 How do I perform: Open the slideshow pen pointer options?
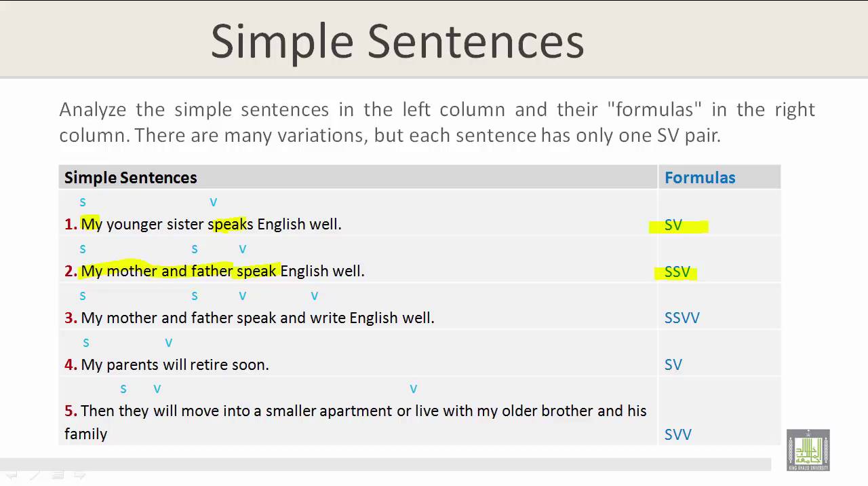35,476
